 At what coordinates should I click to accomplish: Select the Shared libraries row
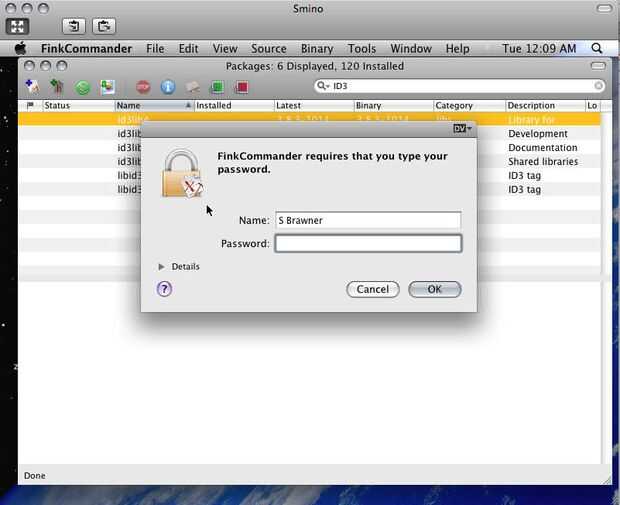(x=309, y=161)
